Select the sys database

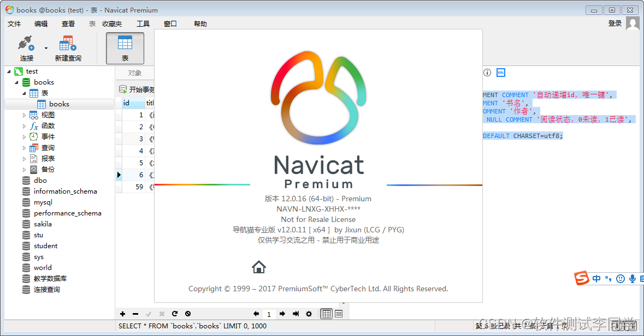coord(39,257)
